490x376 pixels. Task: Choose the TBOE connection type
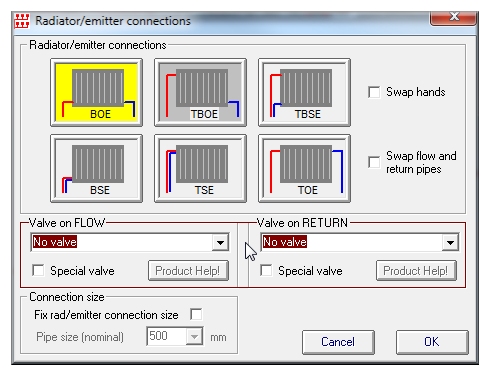200,92
